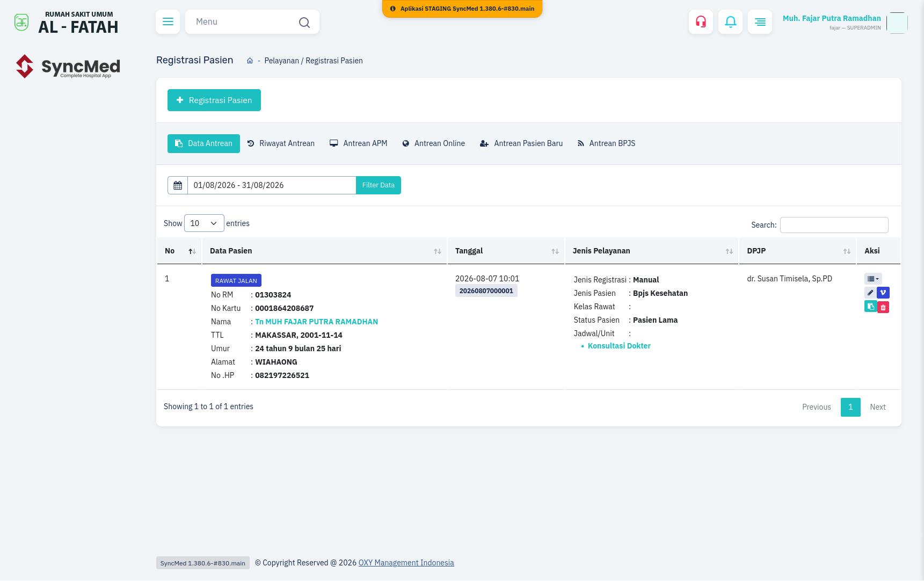Click the Registrasi Pasien button
924x581 pixels.
tap(214, 100)
